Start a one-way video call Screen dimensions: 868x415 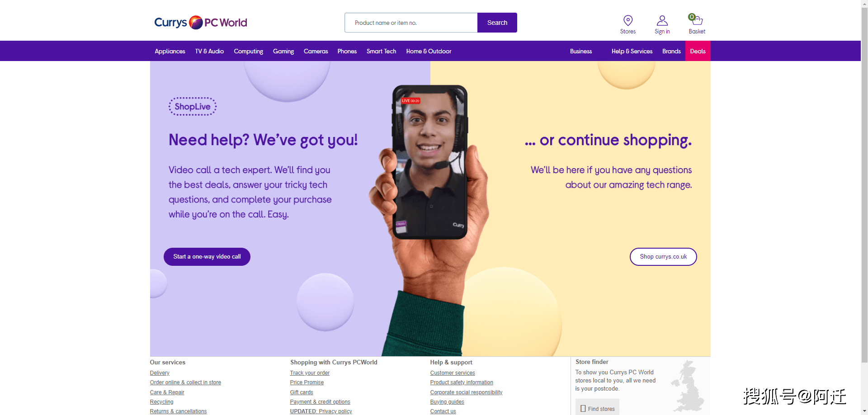[207, 257]
